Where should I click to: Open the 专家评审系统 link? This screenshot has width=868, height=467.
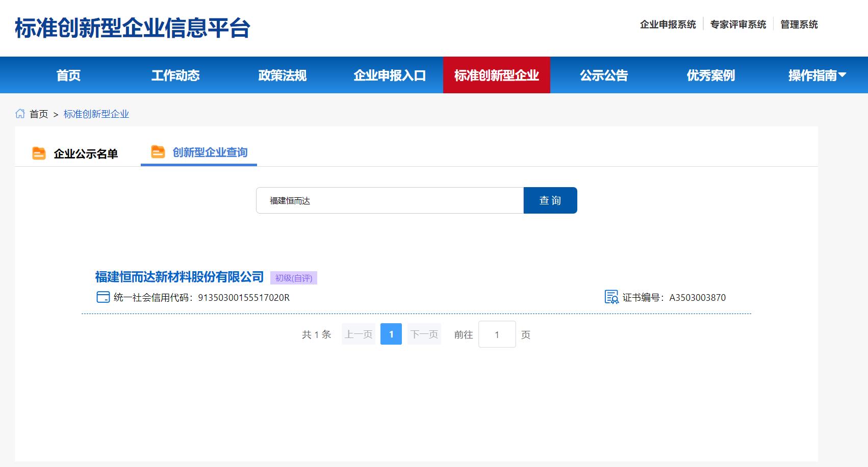pos(738,24)
